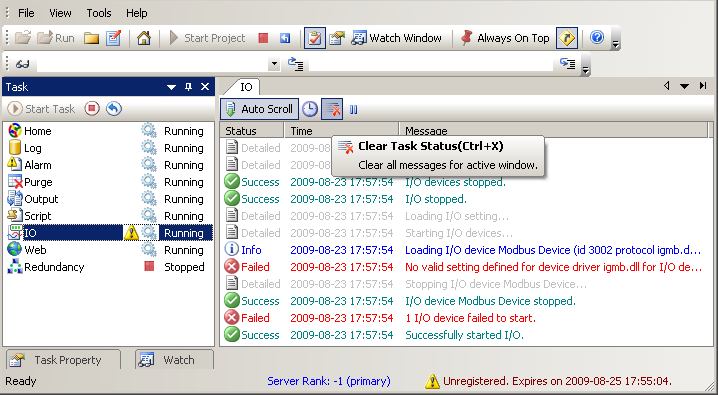Click Start Task button
Screen dimensions: 718x395
pyautogui.click(x=41, y=109)
